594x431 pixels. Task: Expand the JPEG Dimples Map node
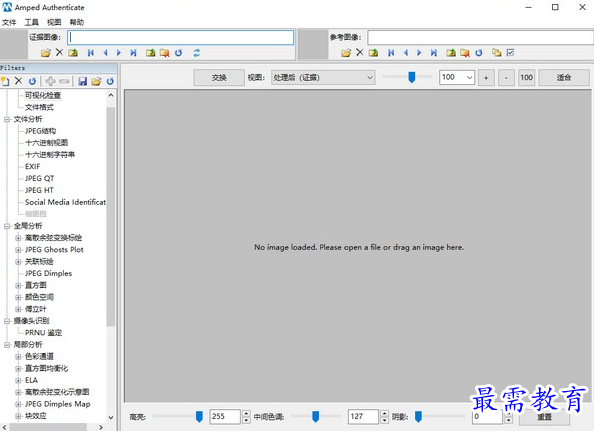[x=18, y=404]
